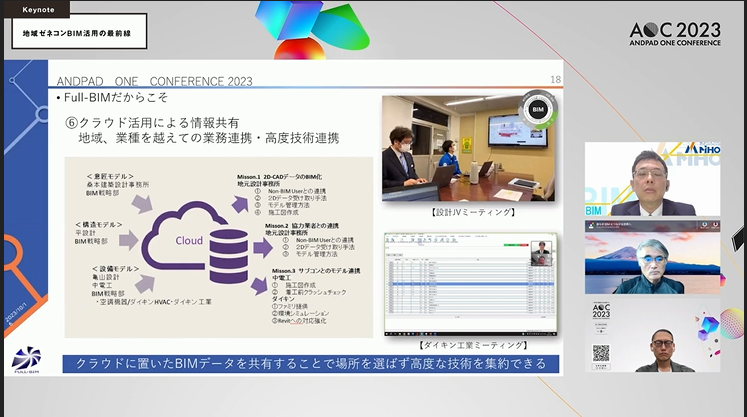
Task: Click the Windows taskbar in the Daikin screenshot
Action: (471, 334)
